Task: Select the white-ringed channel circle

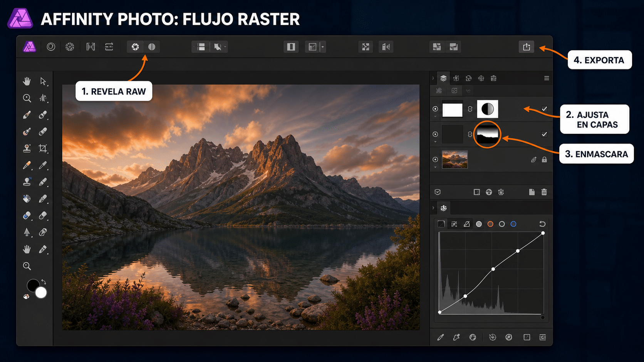Action: [502, 224]
